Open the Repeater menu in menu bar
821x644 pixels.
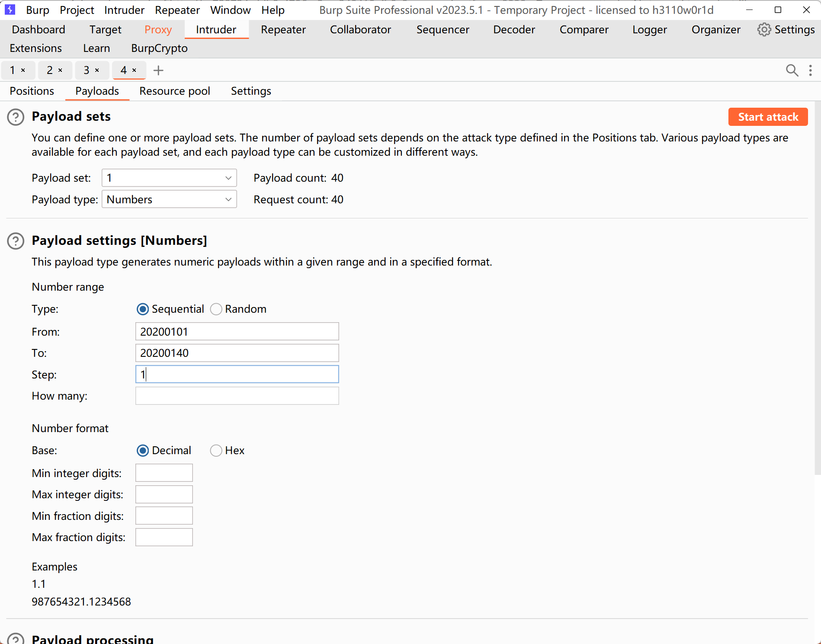coord(177,10)
